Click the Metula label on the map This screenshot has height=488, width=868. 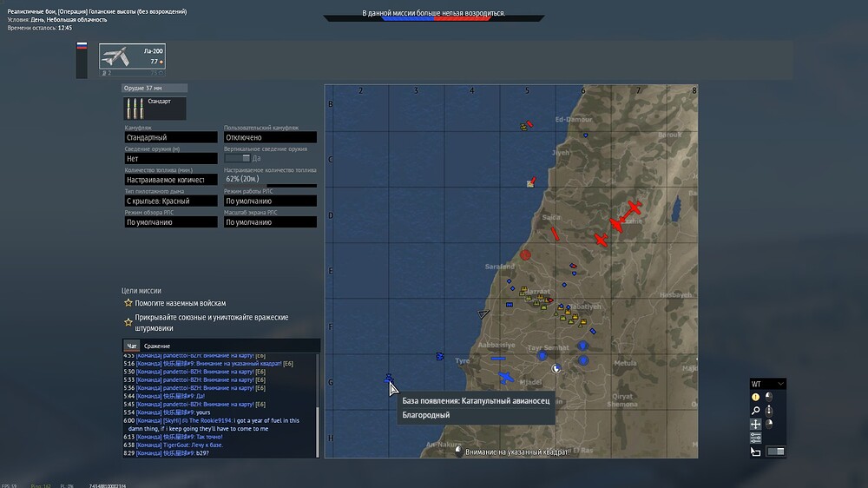(x=625, y=363)
